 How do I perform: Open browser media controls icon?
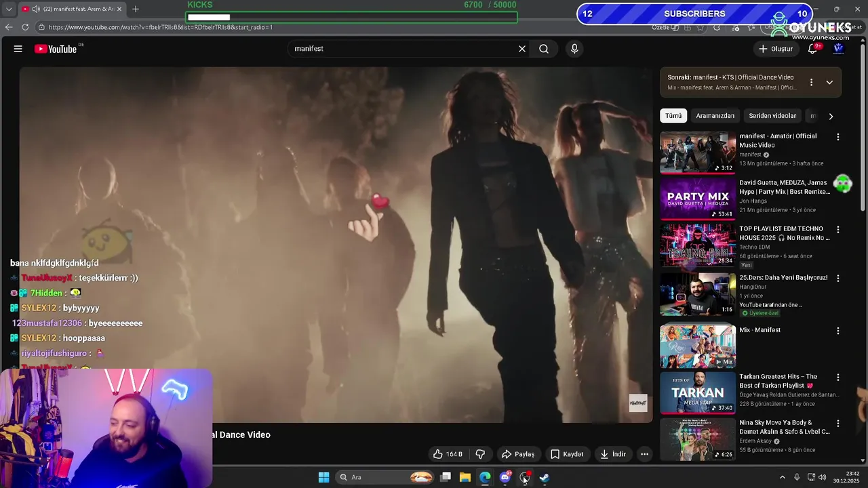pyautogui.click(x=736, y=27)
